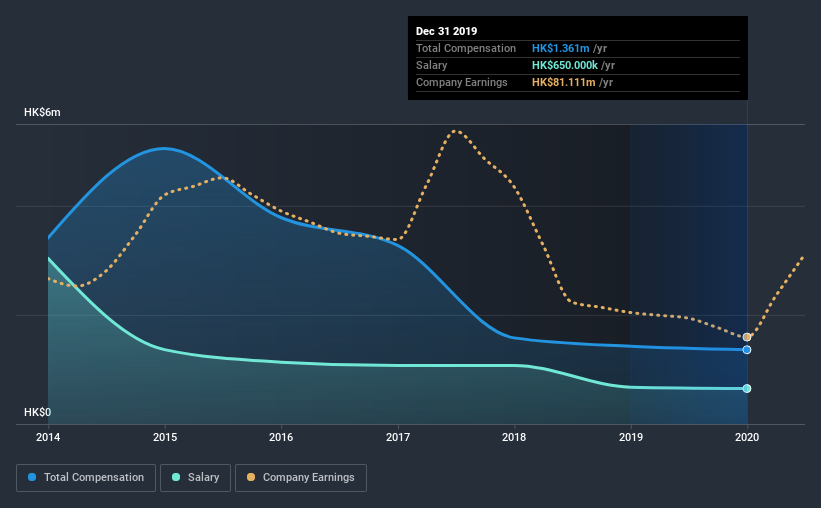Select the 2015 x-axis label
Screen dimensions: 821x508
[x=165, y=437]
